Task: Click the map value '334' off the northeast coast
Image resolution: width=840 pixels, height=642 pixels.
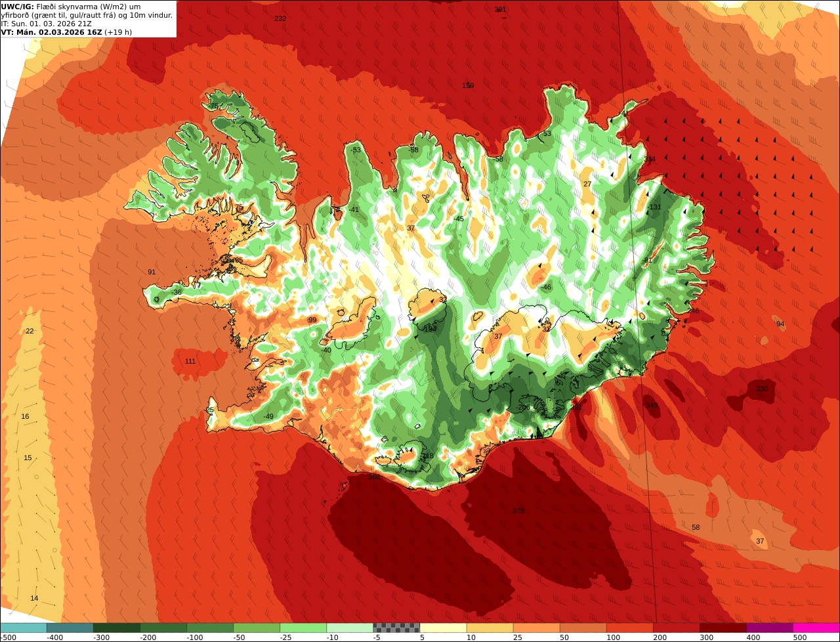Action: click(x=650, y=160)
